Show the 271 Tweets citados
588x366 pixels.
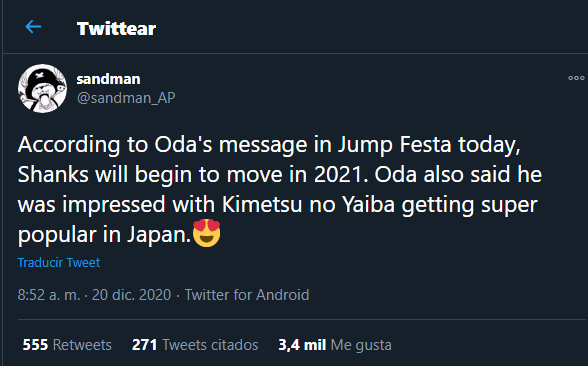[x=195, y=345]
